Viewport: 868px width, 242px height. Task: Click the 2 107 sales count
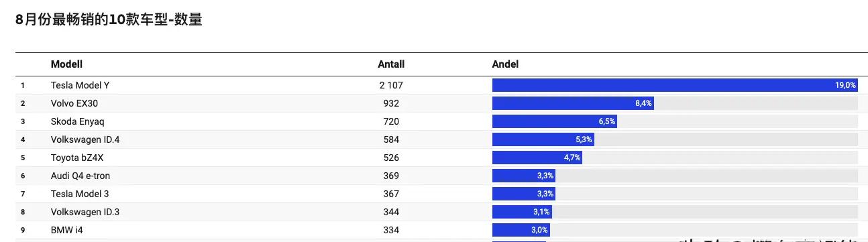pyautogui.click(x=390, y=85)
